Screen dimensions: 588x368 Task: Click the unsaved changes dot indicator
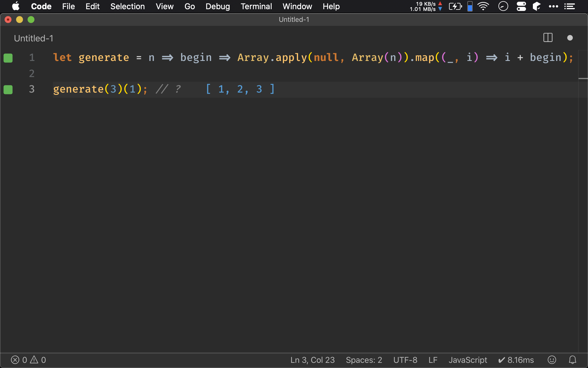click(570, 38)
